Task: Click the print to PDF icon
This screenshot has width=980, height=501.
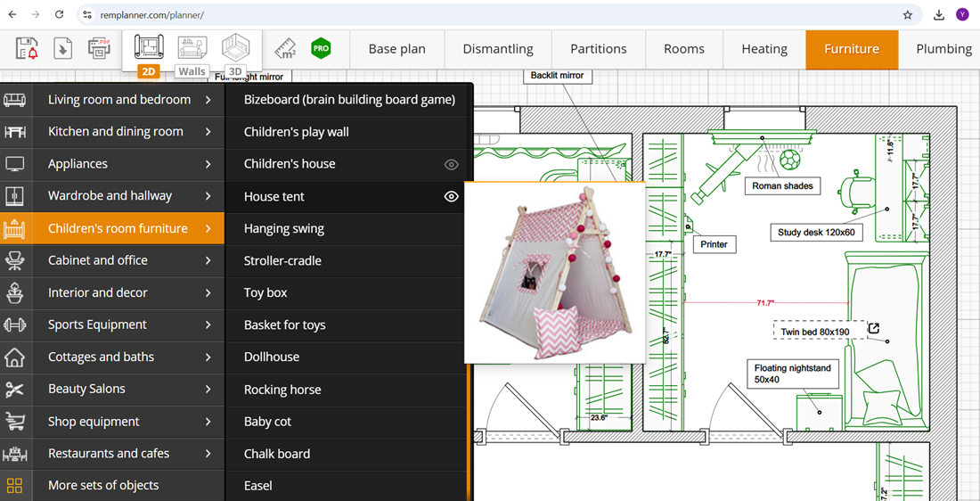Action: click(99, 48)
